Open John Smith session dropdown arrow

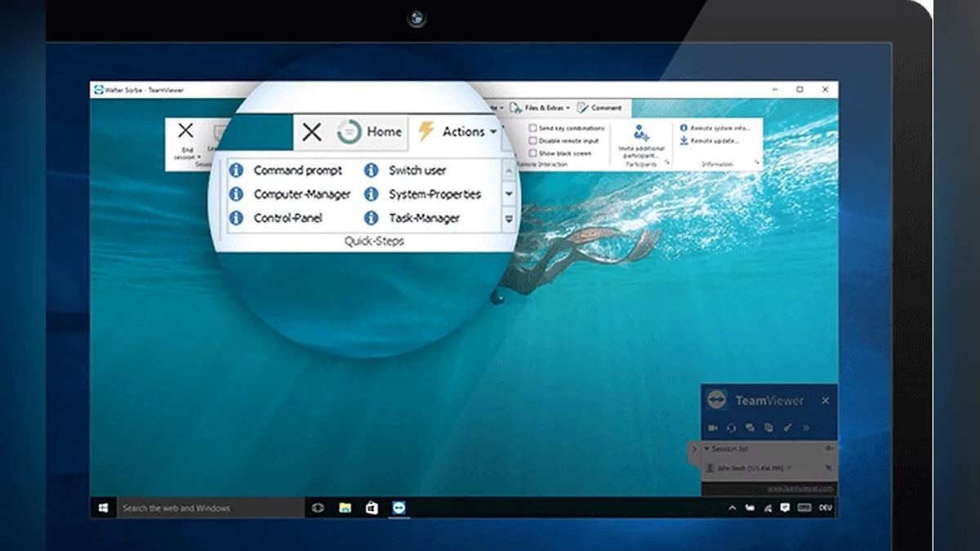coord(789,469)
